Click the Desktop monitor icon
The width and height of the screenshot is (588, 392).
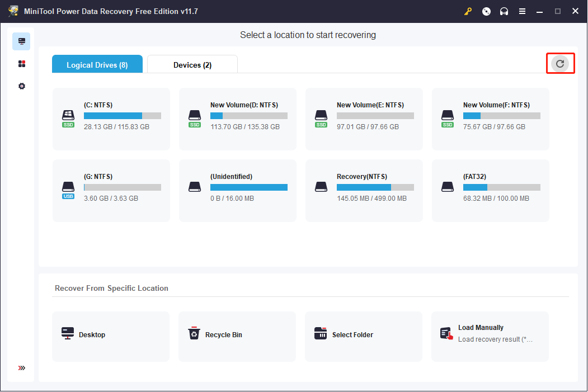[x=68, y=333]
